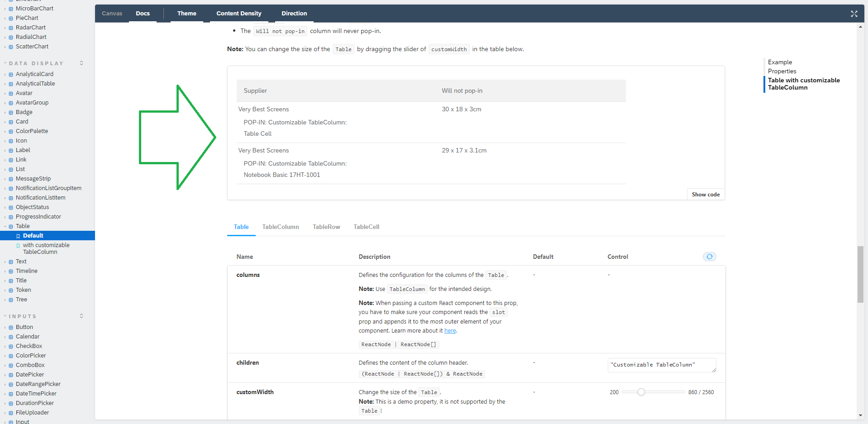Select the ColorPalette component icon
This screenshot has height=424, width=868.
10,131
